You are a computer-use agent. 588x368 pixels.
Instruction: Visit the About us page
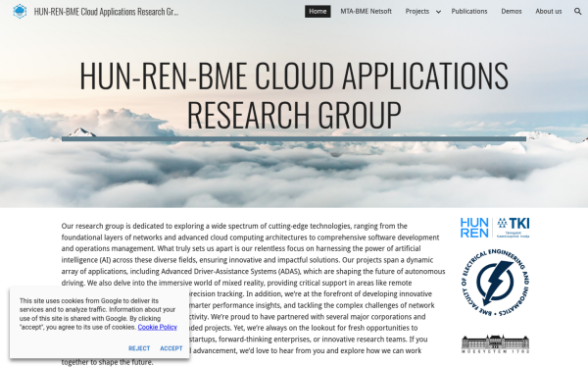click(x=548, y=11)
